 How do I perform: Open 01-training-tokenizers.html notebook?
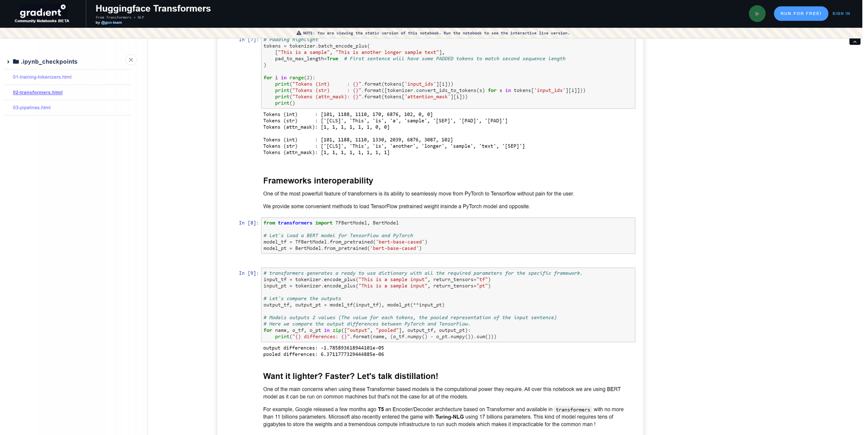pos(42,77)
